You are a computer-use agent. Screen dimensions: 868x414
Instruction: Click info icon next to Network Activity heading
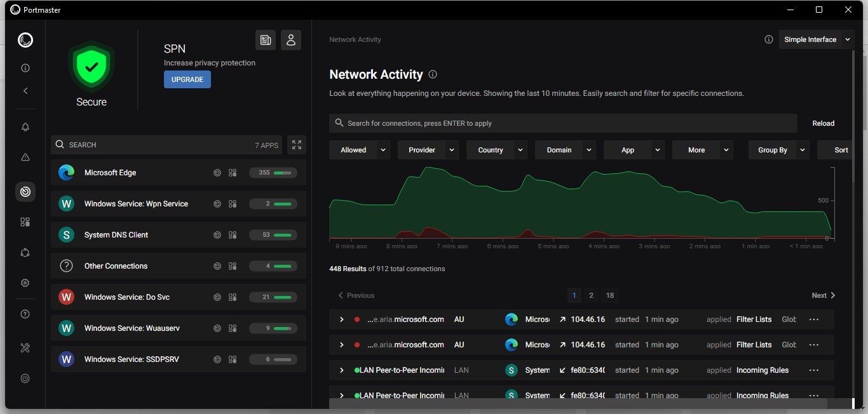(x=433, y=74)
